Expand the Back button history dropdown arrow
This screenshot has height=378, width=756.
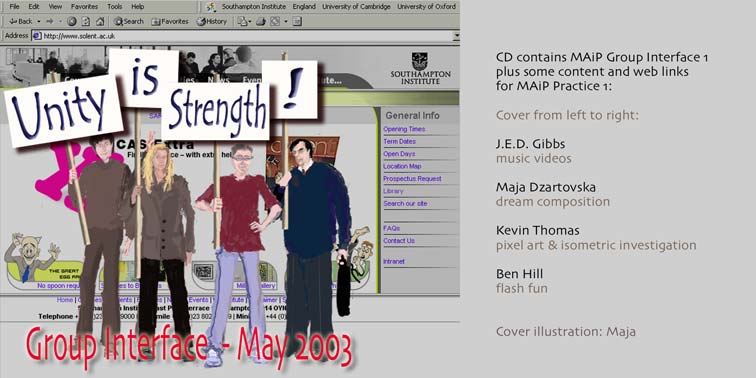click(x=39, y=21)
